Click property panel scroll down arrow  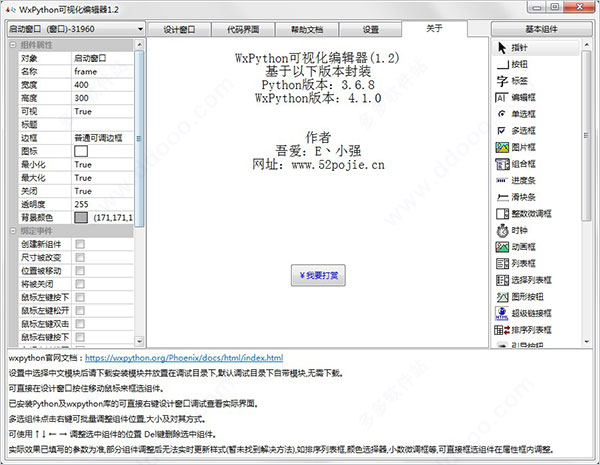[x=139, y=341]
